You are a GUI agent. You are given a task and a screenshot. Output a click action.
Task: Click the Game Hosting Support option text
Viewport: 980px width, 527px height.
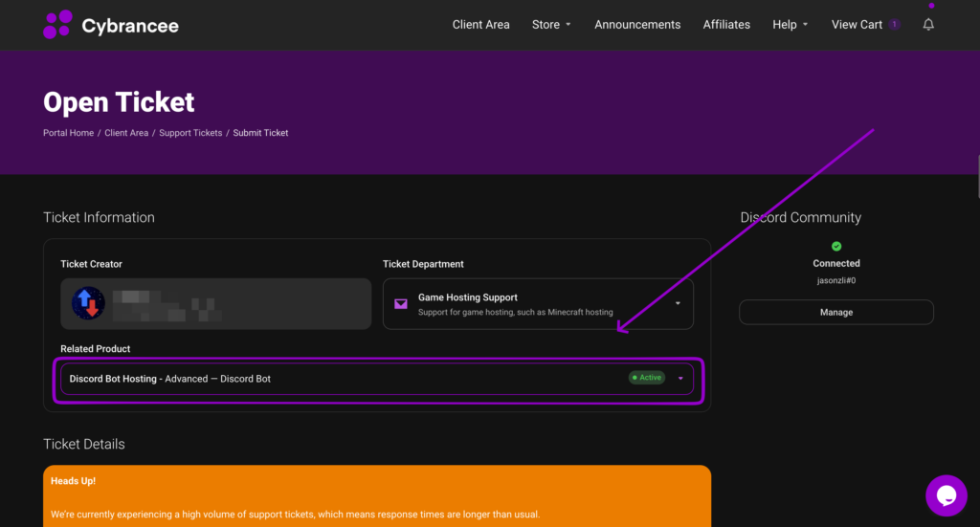pos(467,297)
